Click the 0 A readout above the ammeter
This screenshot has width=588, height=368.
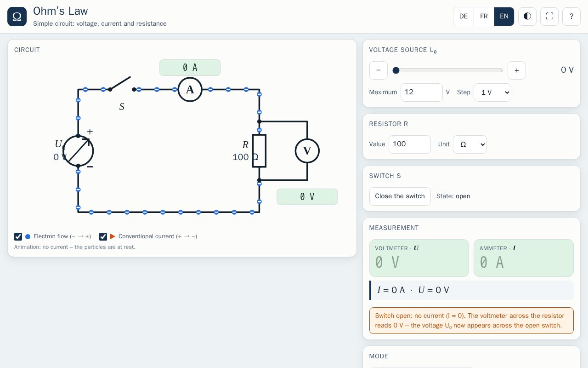pyautogui.click(x=190, y=68)
